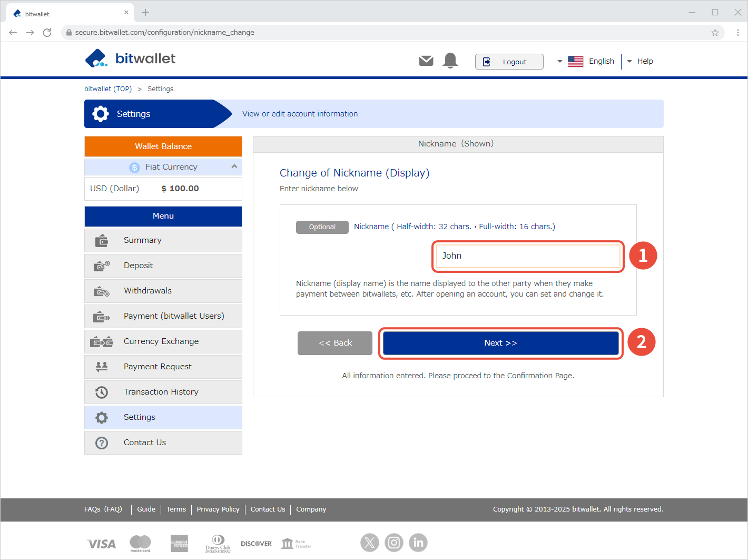Open the English language dropdown
The image size is (748, 560).
tap(586, 61)
